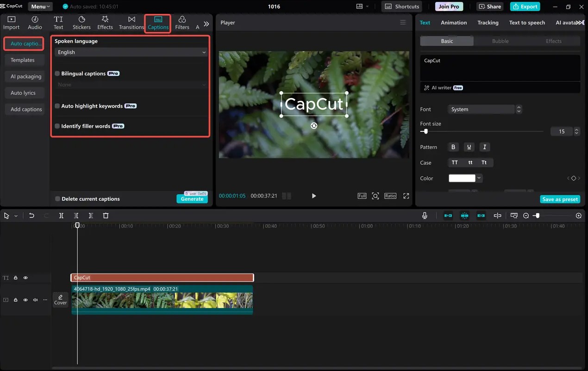Click the Split tool in timeline toolbar
Viewport: 588px width, 371px height.
pyautogui.click(x=61, y=216)
